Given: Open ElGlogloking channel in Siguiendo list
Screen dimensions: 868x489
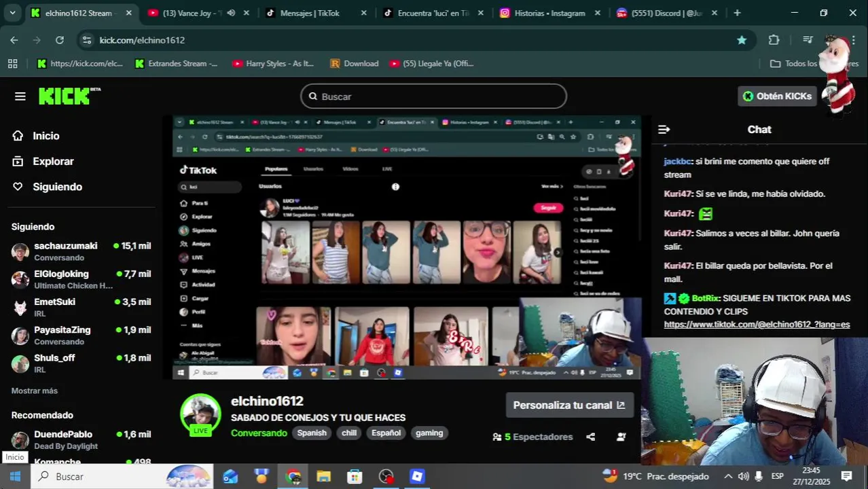Looking at the screenshot, I should point(82,279).
